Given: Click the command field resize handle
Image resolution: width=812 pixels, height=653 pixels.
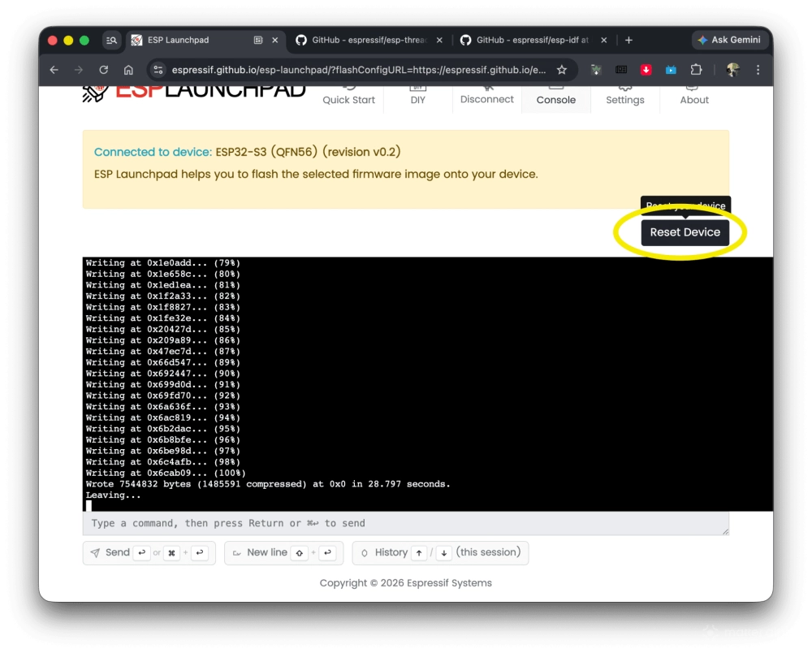Looking at the screenshot, I should [725, 531].
